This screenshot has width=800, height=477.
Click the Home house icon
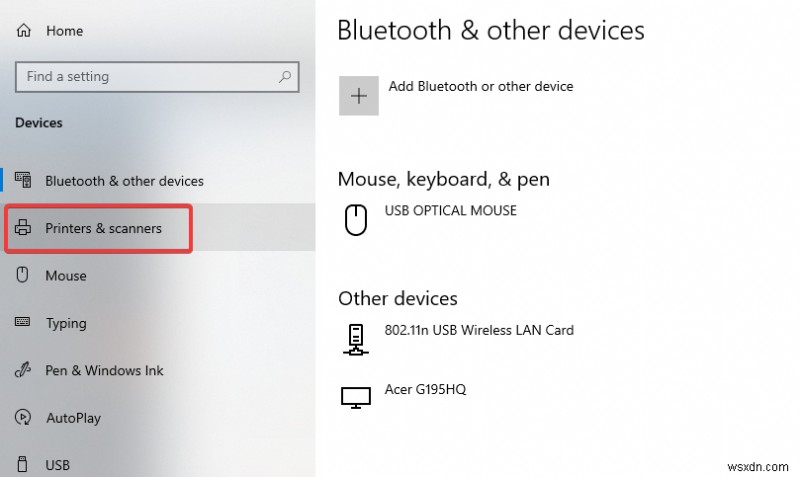tap(23, 31)
